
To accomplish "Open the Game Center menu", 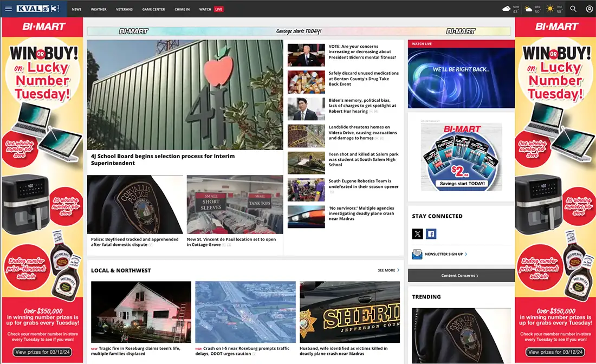I will point(153,9).
